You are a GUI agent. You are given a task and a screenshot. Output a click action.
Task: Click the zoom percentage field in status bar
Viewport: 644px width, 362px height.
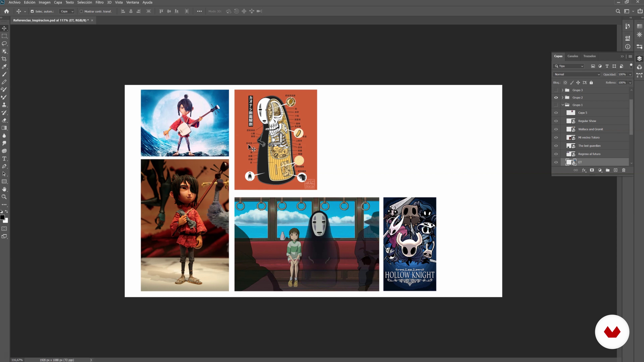[17, 360]
